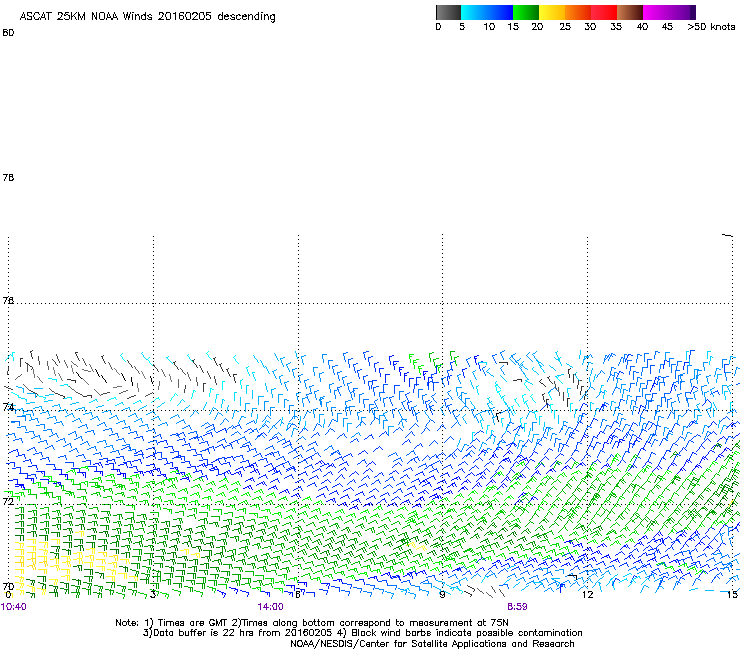Click the 6 longitude axis label
The height and width of the screenshot is (650, 740).
click(x=298, y=594)
